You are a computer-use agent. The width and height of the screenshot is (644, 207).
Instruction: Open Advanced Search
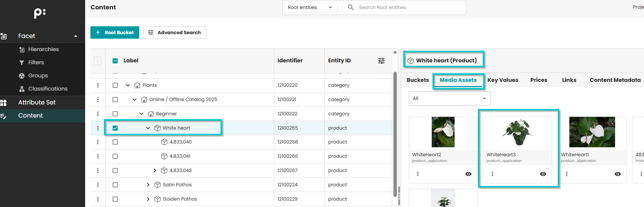click(175, 32)
